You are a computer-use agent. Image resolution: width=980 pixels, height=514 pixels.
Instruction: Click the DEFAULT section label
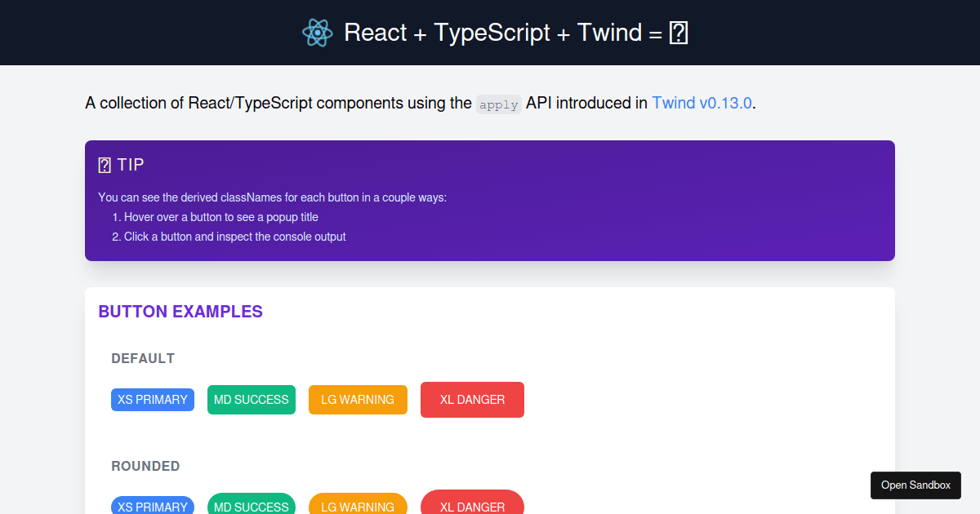143,358
